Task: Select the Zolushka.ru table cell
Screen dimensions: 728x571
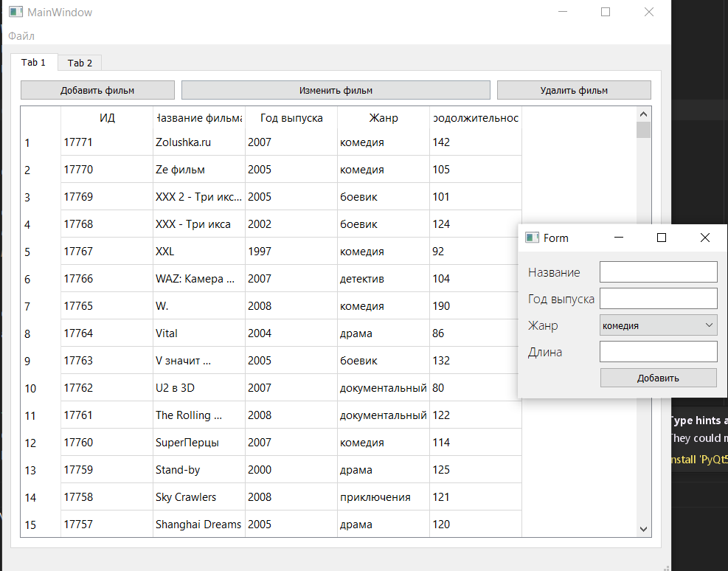Action: (199, 142)
